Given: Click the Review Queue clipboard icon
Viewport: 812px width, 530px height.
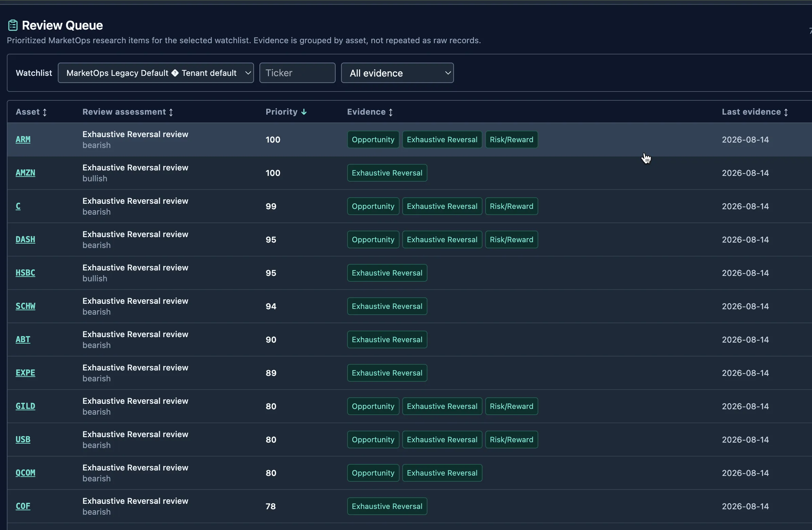Looking at the screenshot, I should [x=13, y=25].
